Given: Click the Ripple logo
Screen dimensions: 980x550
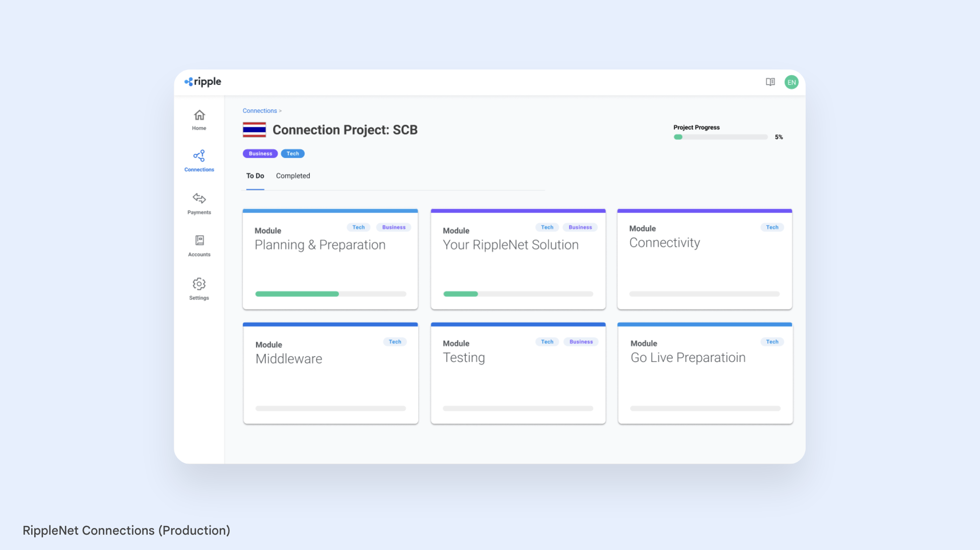Looking at the screenshot, I should pos(202,82).
